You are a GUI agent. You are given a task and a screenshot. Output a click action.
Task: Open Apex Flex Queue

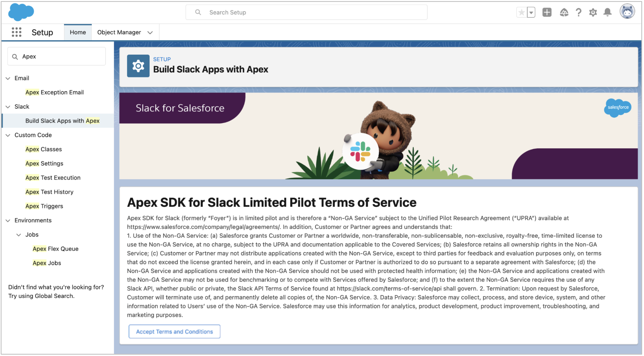55,249
